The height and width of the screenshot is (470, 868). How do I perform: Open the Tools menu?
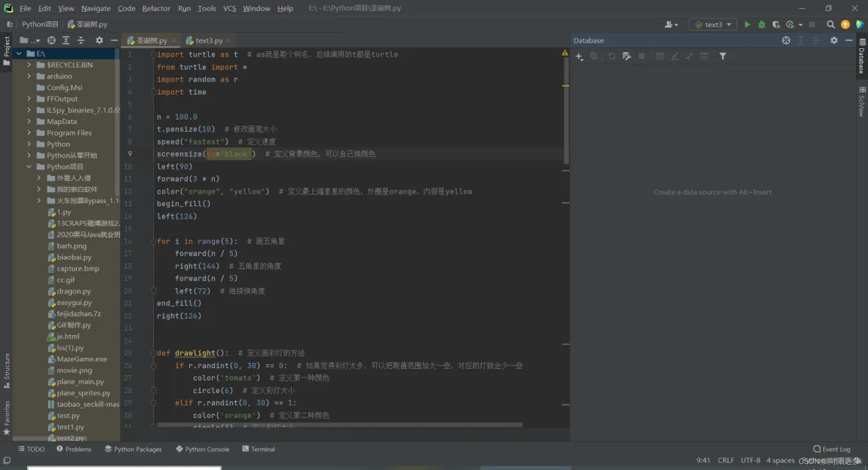pyautogui.click(x=207, y=8)
